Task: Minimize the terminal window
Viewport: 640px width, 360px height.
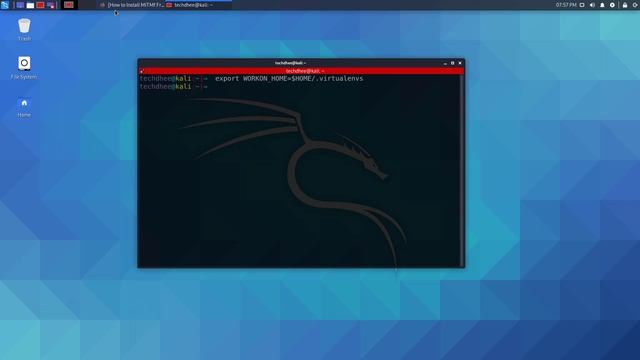Action: coord(445,63)
